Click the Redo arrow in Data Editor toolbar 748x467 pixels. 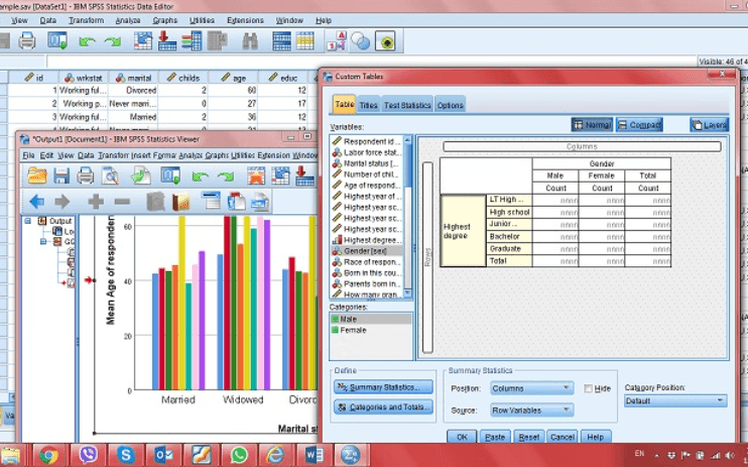[113, 42]
